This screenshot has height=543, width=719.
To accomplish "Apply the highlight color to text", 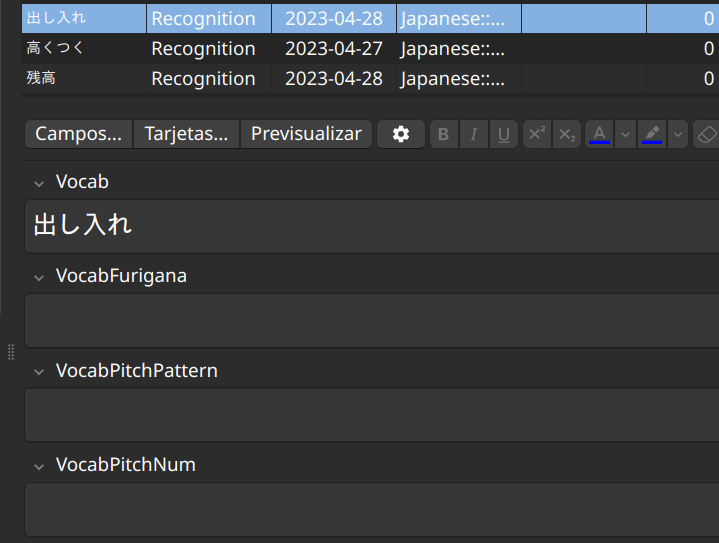I will (652, 134).
